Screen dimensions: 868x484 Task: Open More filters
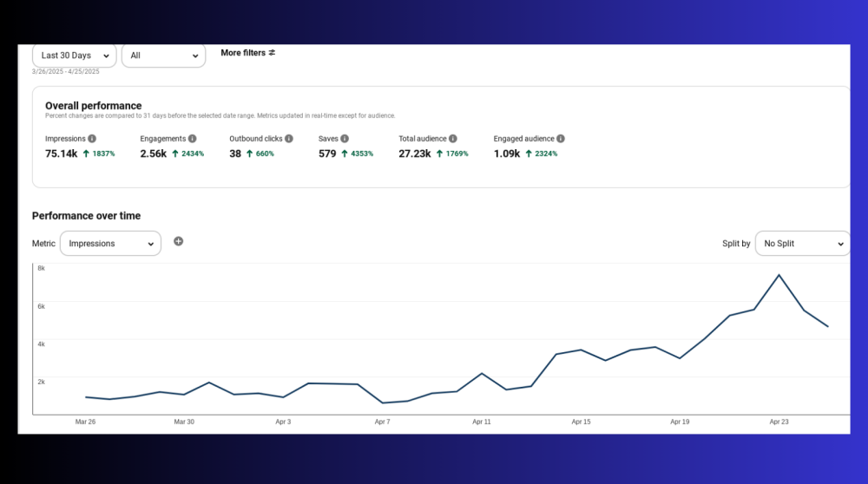tap(247, 53)
